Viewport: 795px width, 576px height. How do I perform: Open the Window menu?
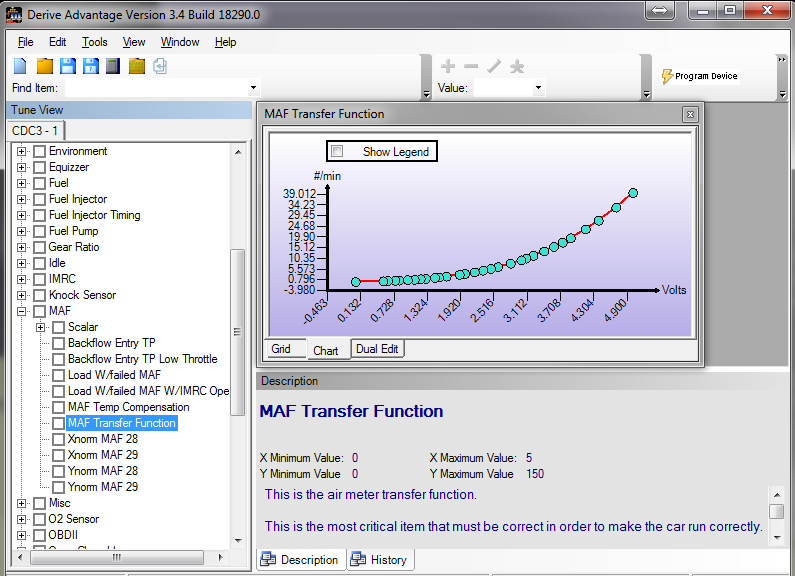[179, 42]
